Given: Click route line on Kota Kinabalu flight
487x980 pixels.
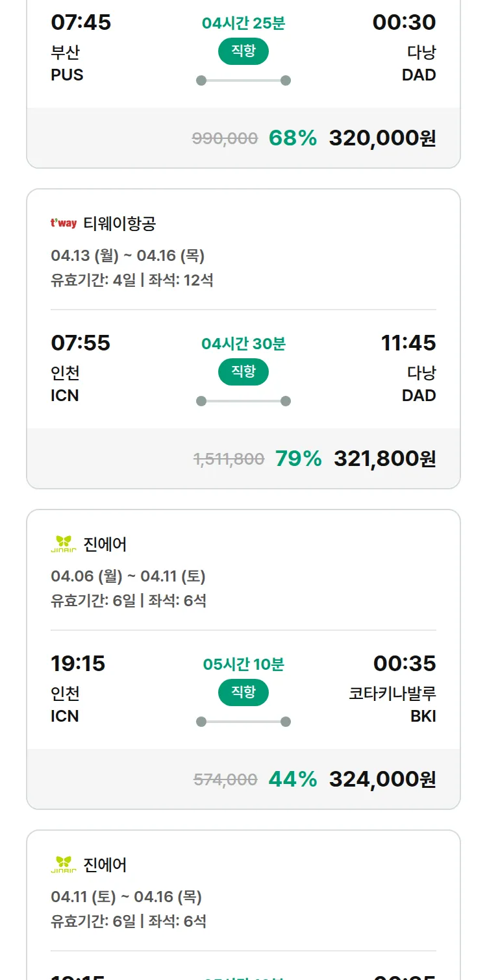Looking at the screenshot, I should [243, 722].
